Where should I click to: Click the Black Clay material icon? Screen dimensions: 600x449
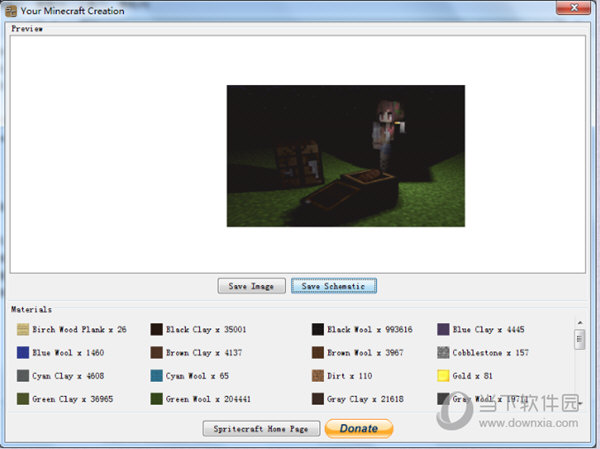pos(157,329)
